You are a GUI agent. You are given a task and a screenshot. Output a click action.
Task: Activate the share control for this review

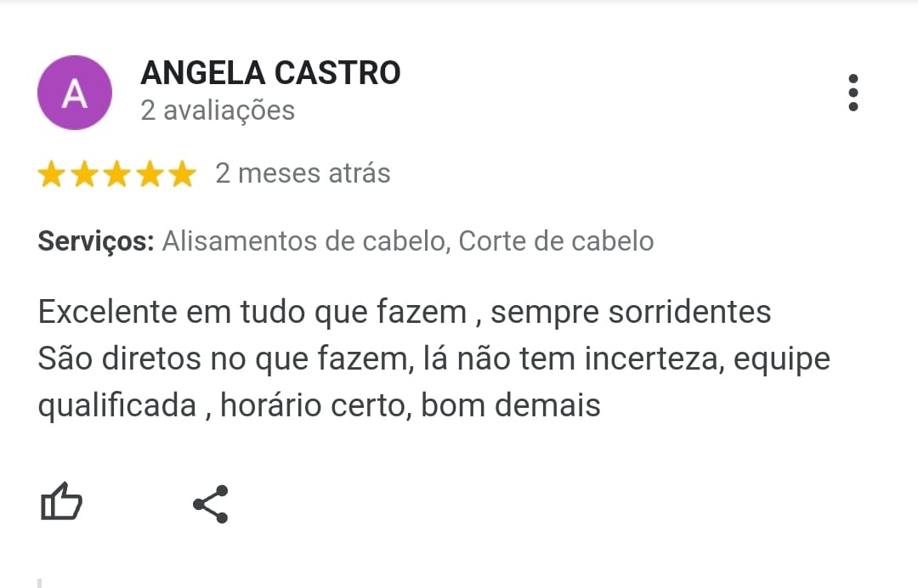tap(210, 502)
